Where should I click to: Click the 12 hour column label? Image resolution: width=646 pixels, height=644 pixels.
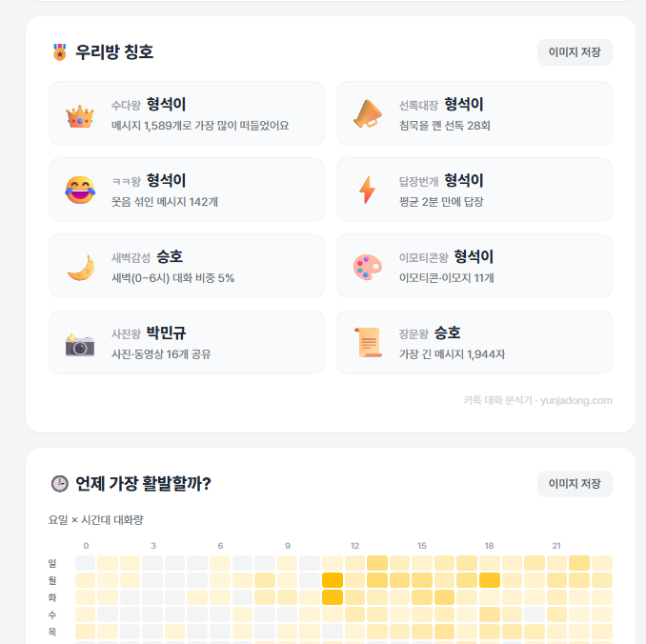click(x=354, y=546)
